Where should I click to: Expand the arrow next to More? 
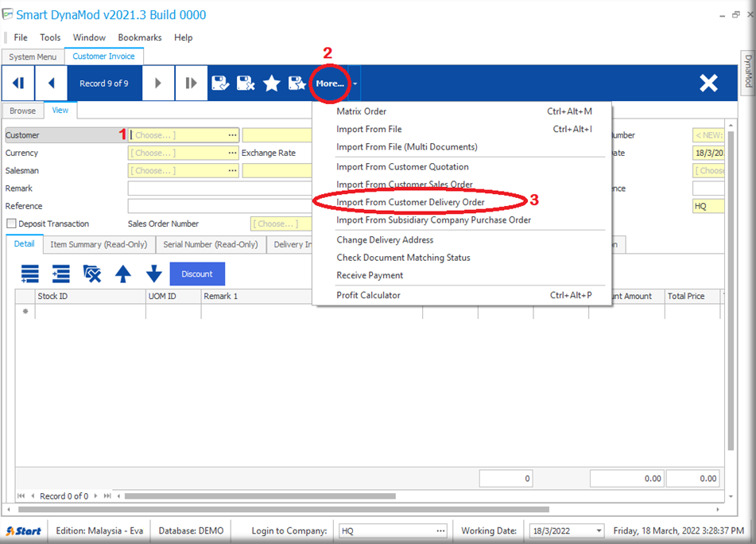point(356,84)
